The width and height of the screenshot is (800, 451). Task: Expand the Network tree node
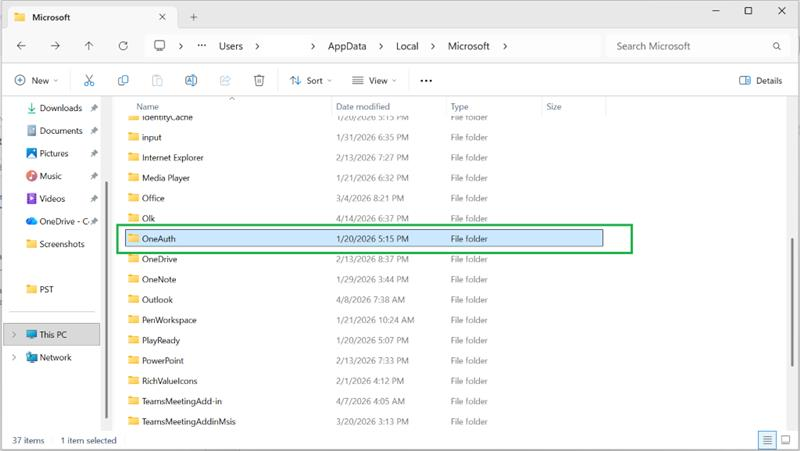pos(14,357)
